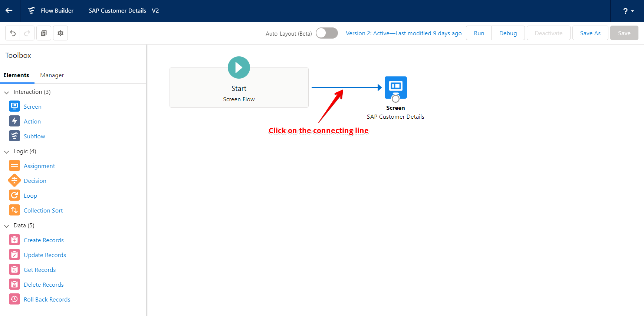This screenshot has width=644, height=316.
Task: Click the Debug button
Action: (508, 33)
